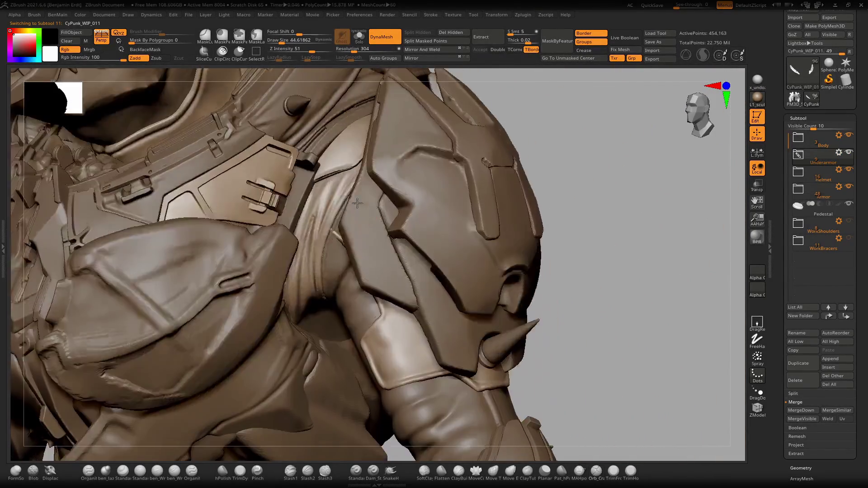The height and width of the screenshot is (488, 868).
Task: Select the ClipCircle brush icon
Action: tap(222, 53)
